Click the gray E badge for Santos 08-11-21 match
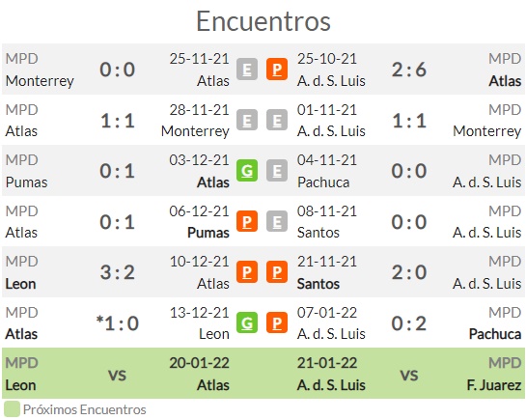The width and height of the screenshot is (526, 420). pyautogui.click(x=277, y=221)
